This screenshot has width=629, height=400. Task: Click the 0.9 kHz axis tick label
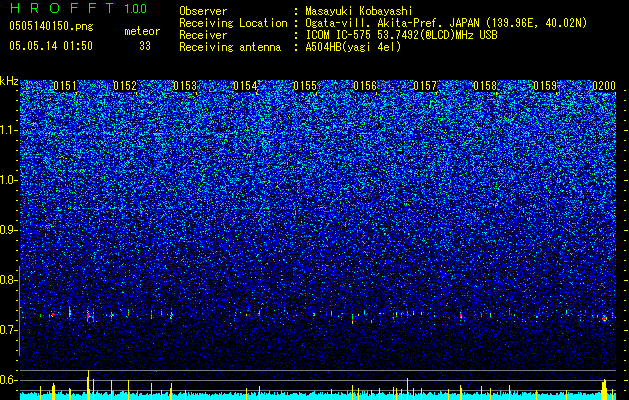click(9, 230)
